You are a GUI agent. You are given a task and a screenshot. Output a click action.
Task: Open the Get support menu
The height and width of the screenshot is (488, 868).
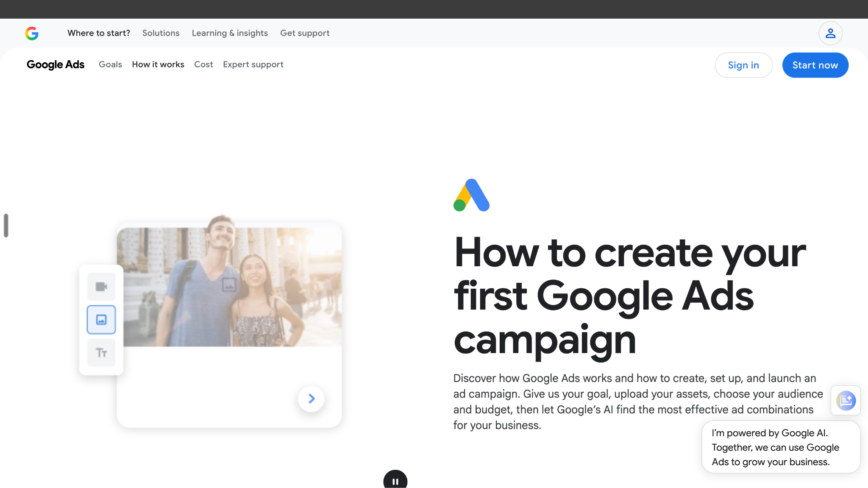pyautogui.click(x=305, y=33)
